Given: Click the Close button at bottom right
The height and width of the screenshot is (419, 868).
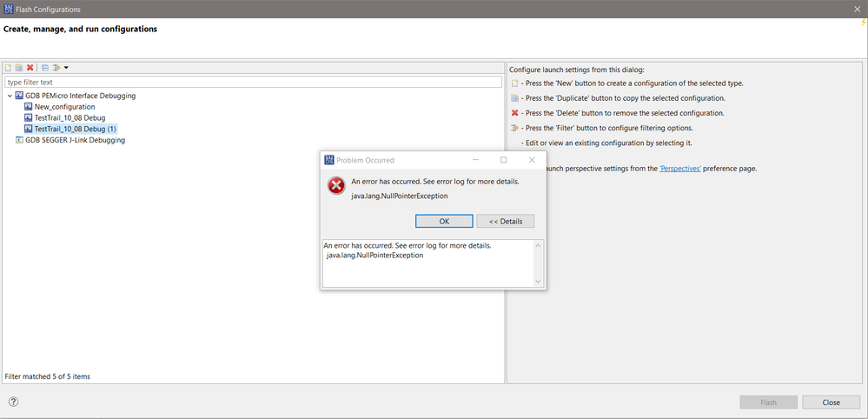Looking at the screenshot, I should click(x=831, y=402).
